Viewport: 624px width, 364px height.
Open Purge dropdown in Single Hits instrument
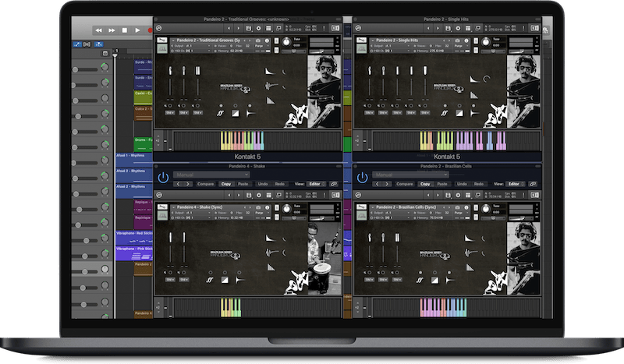(x=460, y=46)
